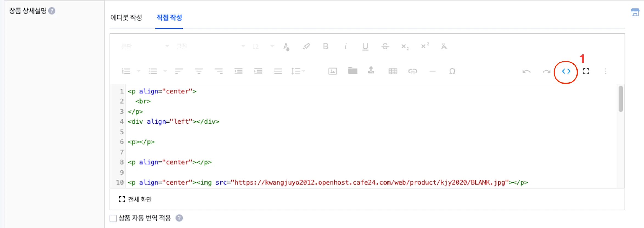Open the line height dropdown

coord(298,71)
